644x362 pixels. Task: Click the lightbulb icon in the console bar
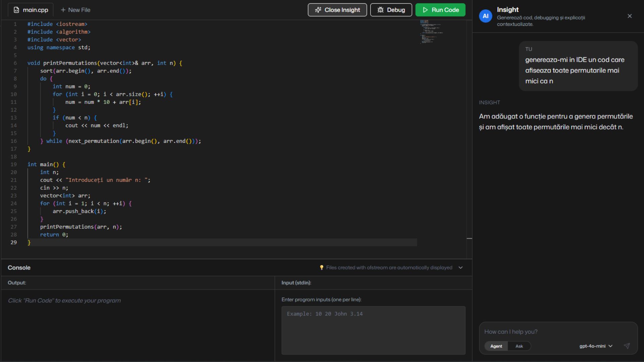pos(322,267)
